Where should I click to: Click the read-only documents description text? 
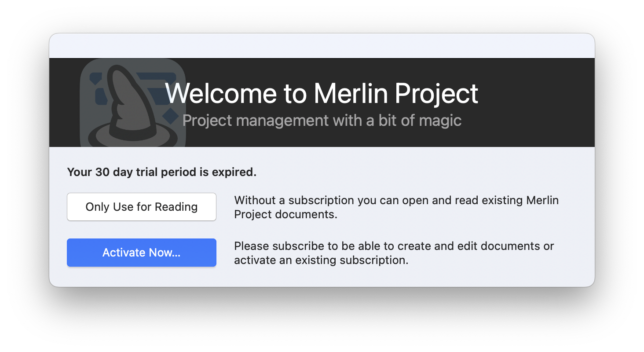396,207
